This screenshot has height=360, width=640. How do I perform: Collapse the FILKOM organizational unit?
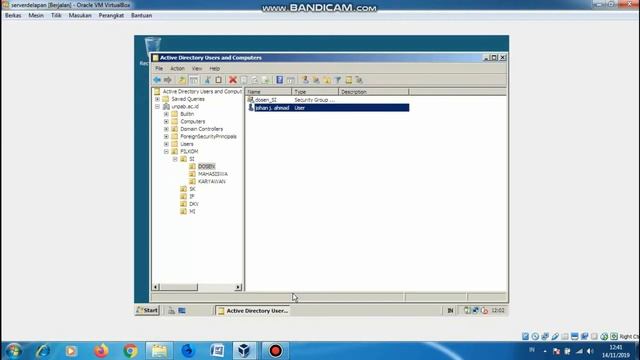[167, 151]
